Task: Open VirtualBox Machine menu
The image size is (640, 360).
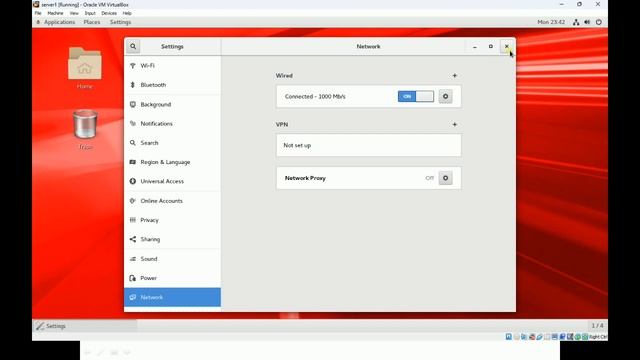Action: [x=55, y=13]
